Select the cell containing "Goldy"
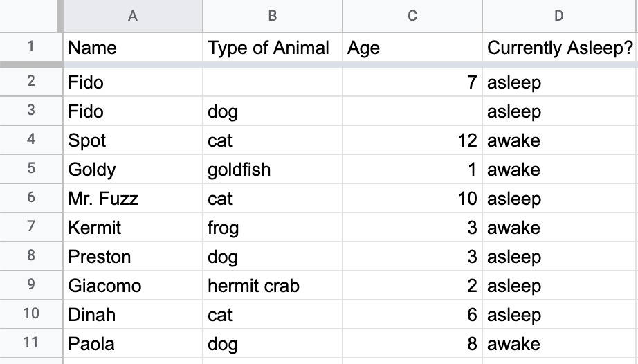 [133, 170]
